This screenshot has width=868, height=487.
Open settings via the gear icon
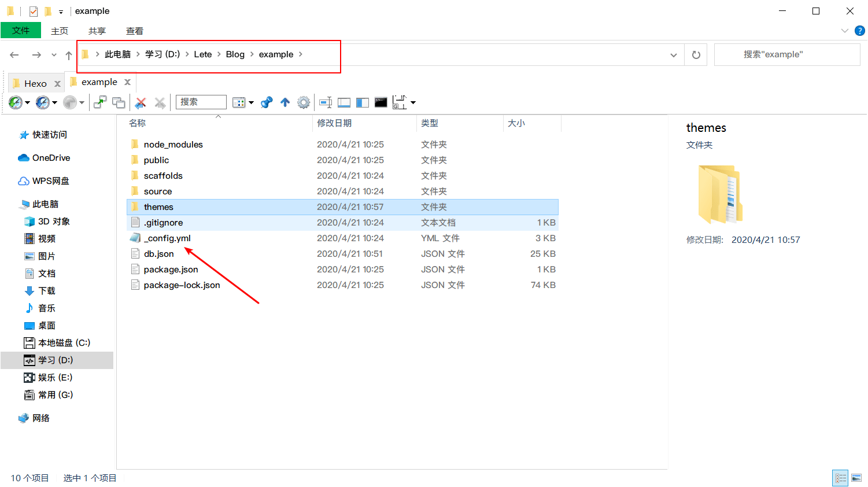point(304,103)
